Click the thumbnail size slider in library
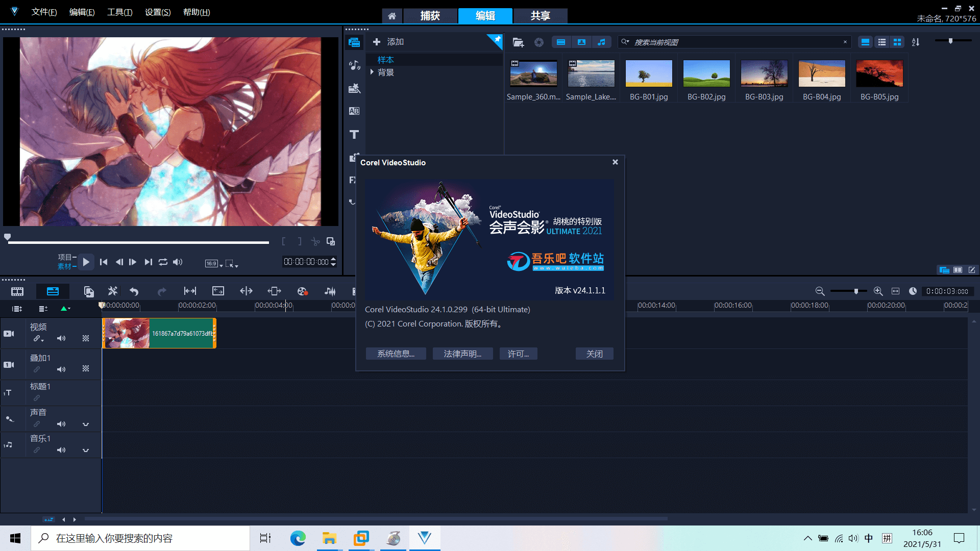Viewport: 980px width, 551px height. pos(953,41)
